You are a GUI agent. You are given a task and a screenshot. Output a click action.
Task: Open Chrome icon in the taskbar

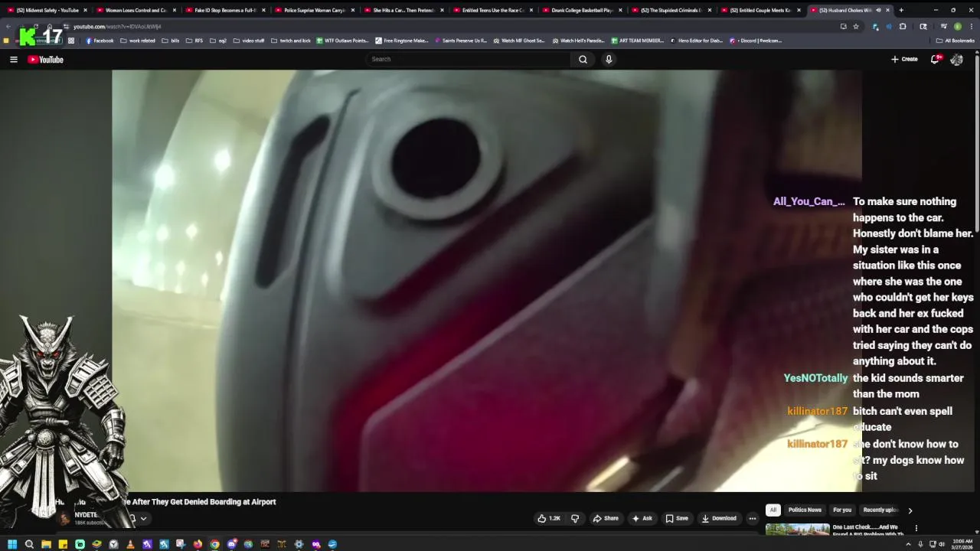214,544
